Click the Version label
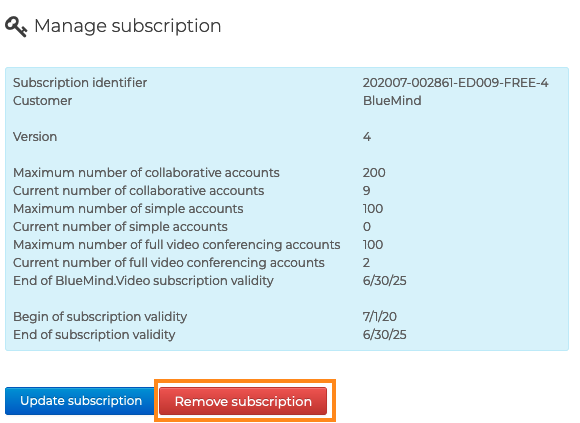 35,137
